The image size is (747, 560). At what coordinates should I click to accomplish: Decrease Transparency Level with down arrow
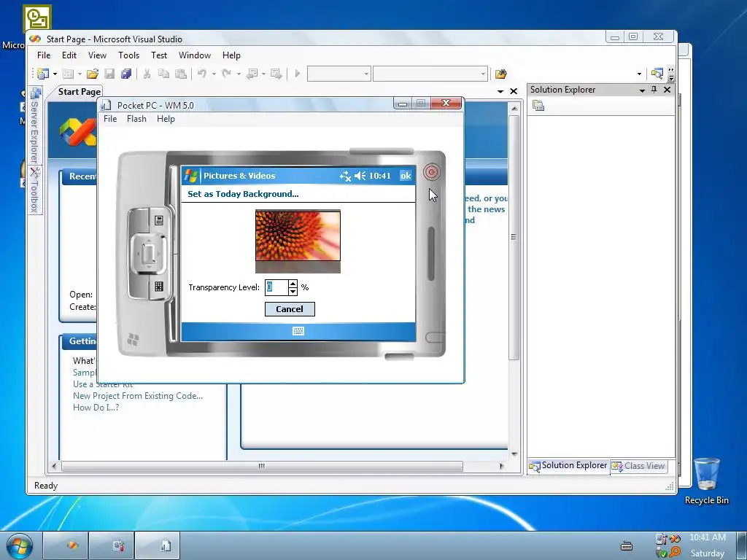[x=293, y=291]
